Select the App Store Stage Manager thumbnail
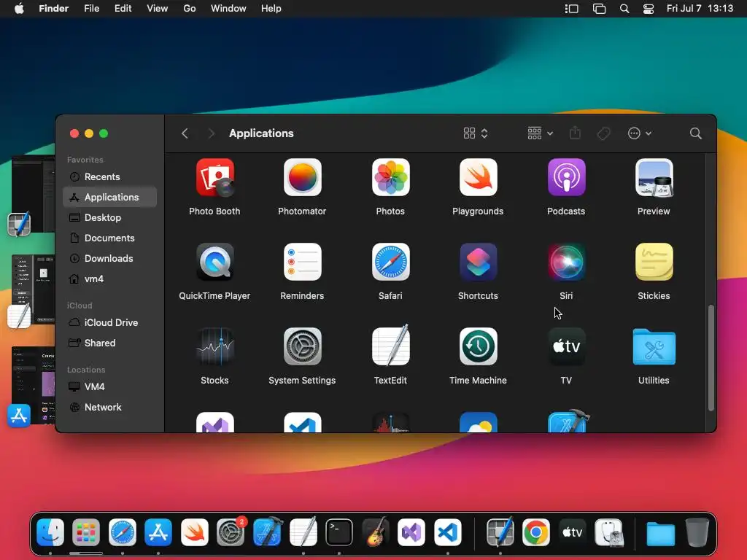The width and height of the screenshot is (747, 560). tap(32, 386)
